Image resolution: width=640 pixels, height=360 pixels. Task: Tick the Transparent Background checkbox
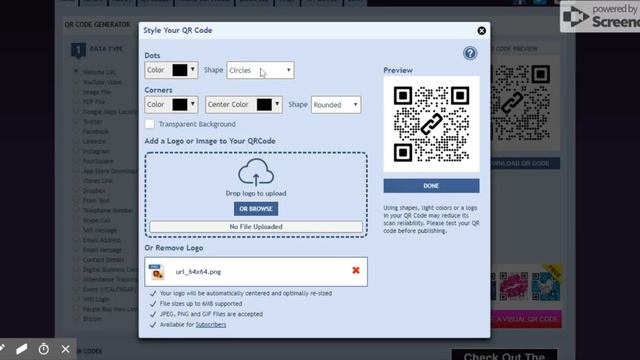tap(150, 124)
